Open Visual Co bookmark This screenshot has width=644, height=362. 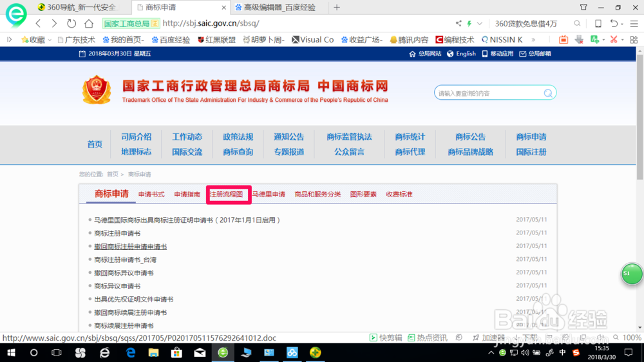point(312,40)
